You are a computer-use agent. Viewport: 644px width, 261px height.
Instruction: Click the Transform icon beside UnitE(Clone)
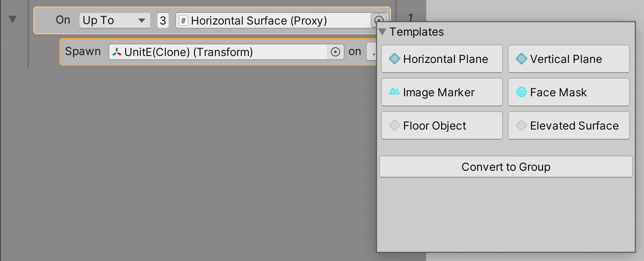coord(117,52)
